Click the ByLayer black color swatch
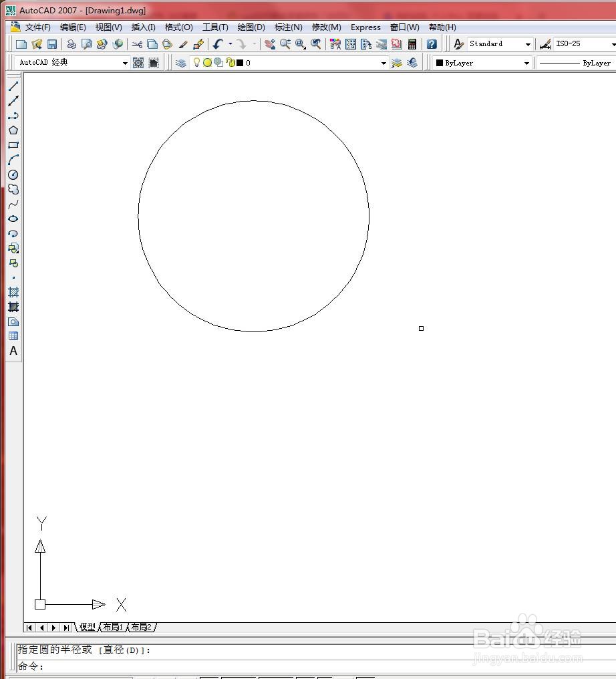The image size is (616, 679). click(x=440, y=63)
